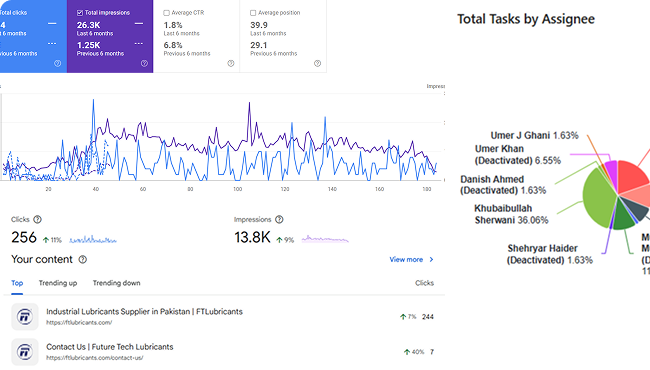This screenshot has width=650, height=370.
Task: Open help icon next to Impressions
Action: pos(279,219)
